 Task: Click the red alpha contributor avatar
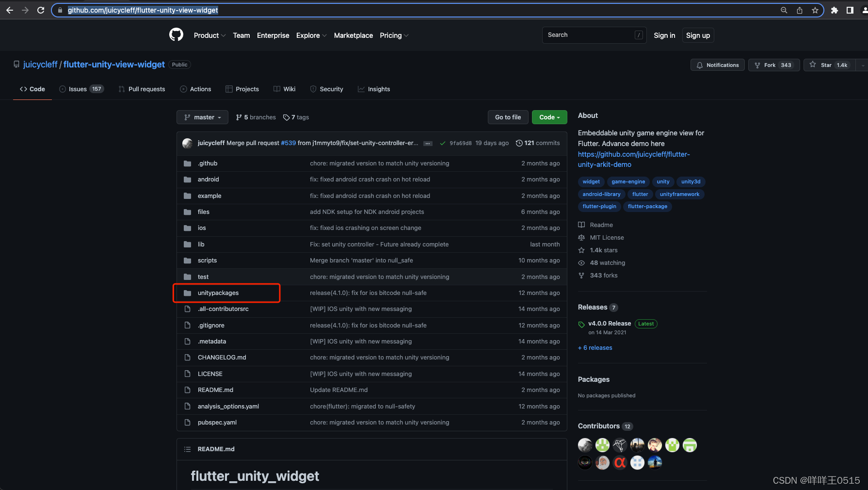[620, 462]
